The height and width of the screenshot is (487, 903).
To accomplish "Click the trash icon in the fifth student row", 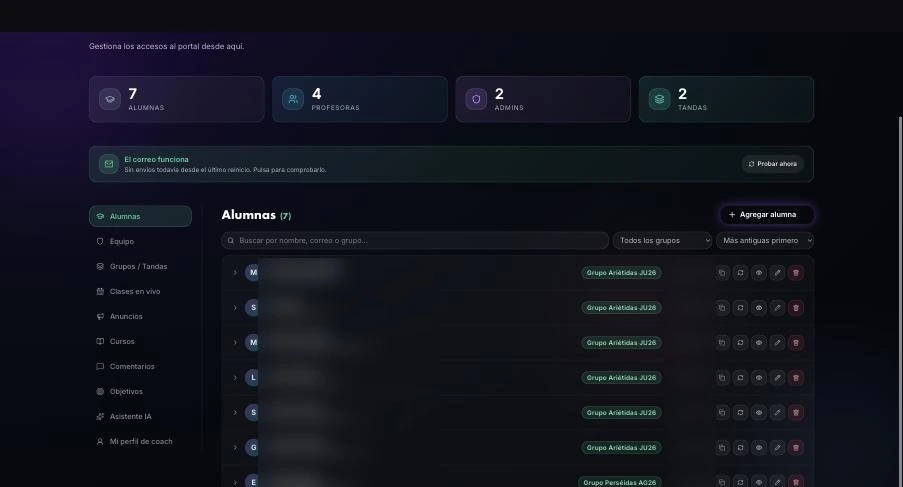I will coord(796,413).
